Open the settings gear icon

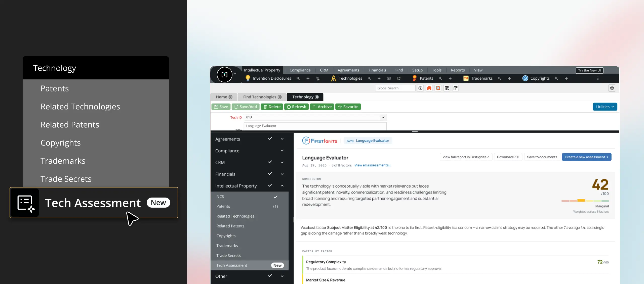point(612,88)
